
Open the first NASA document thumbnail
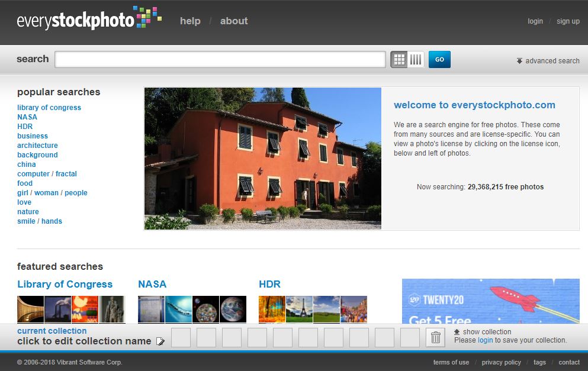pyautogui.click(x=151, y=309)
